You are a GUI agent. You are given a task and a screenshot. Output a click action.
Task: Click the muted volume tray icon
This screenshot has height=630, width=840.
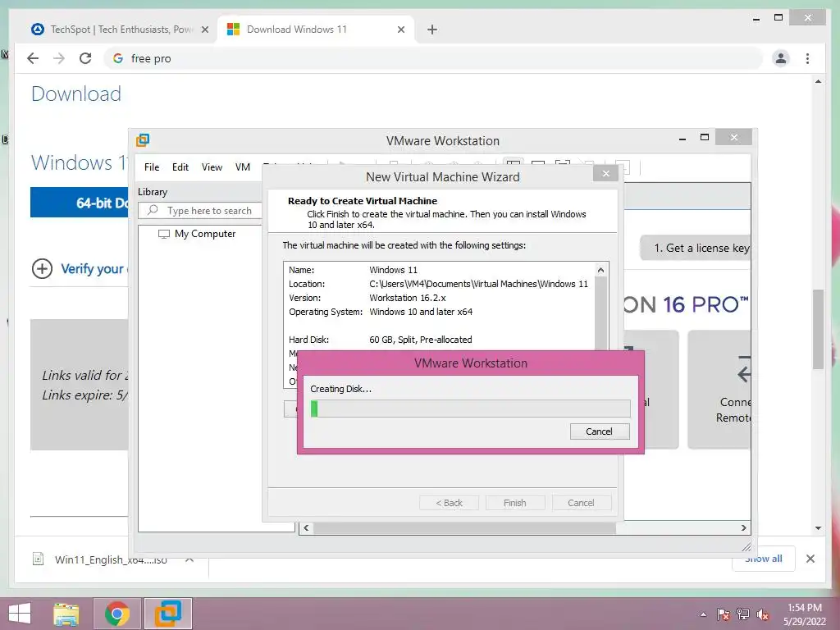763,614
